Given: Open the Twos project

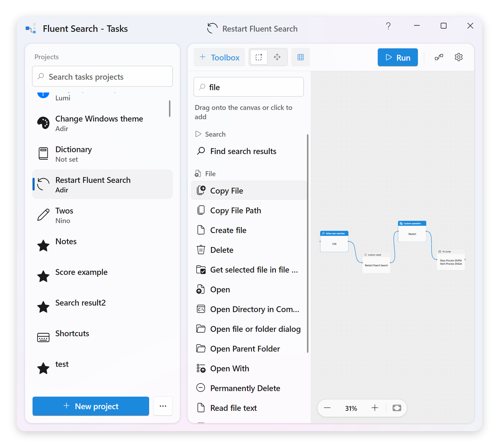Looking at the screenshot, I should coord(102,215).
